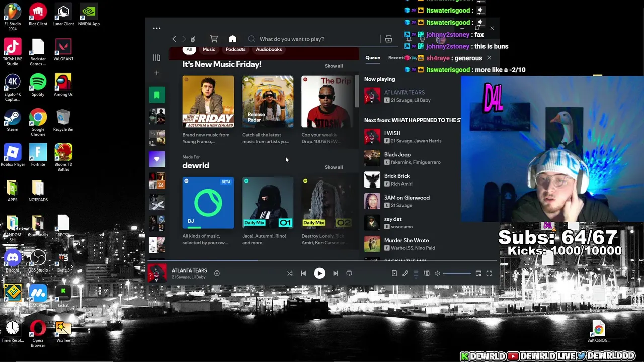This screenshot has height=362, width=644.
Task: Open Spotify desktop shortcut icon
Action: pos(38,85)
